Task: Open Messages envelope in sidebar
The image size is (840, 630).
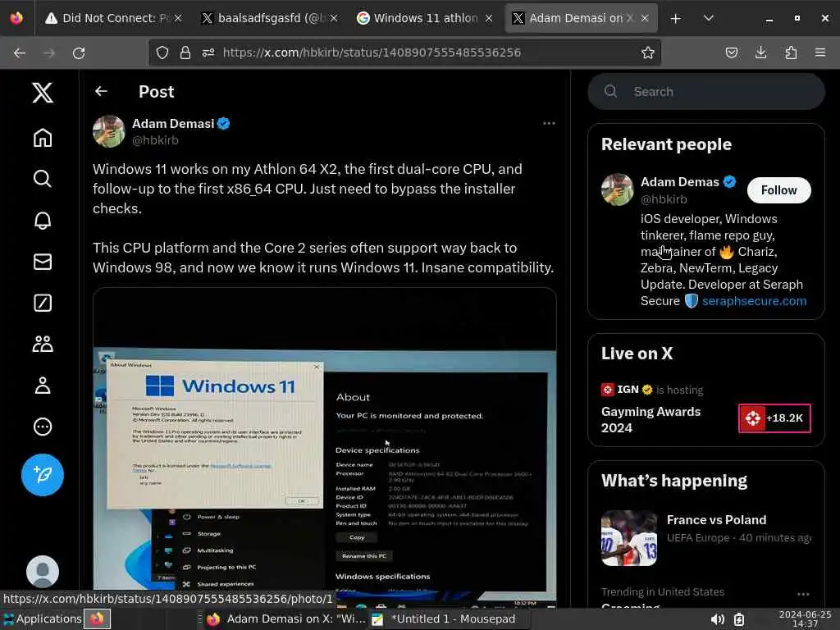Action: [x=43, y=262]
